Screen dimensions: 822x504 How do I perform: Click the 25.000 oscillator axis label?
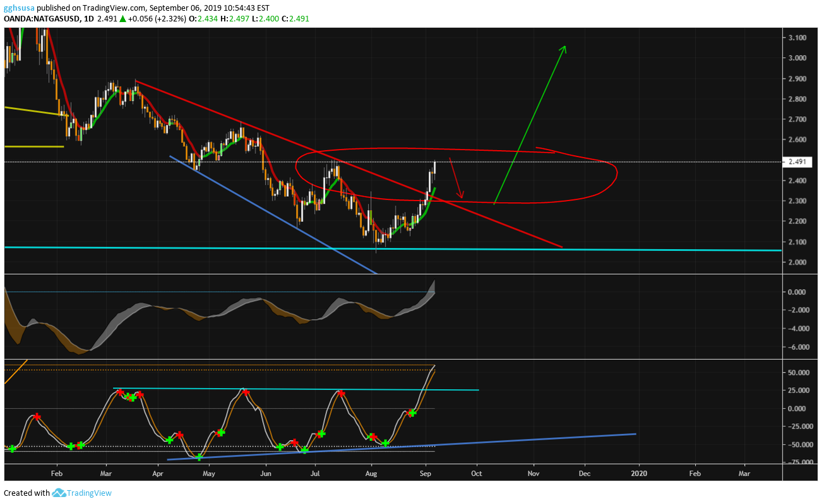799,390
